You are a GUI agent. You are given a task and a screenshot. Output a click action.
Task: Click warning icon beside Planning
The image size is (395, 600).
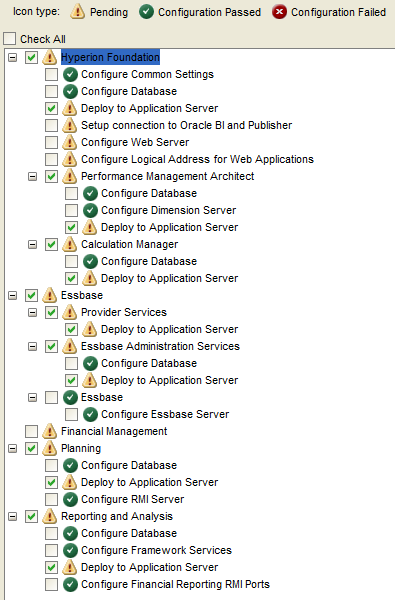click(50, 448)
